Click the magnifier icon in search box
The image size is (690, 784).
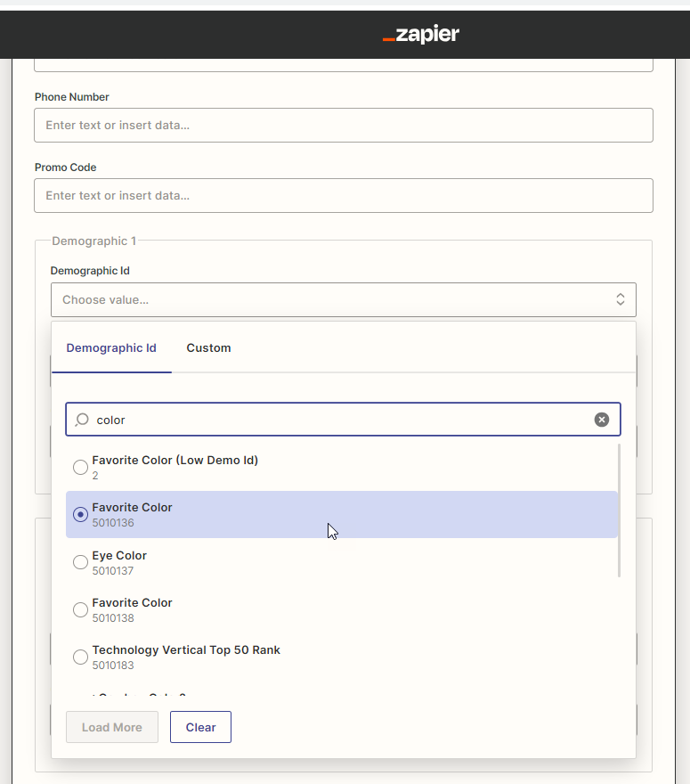(82, 420)
